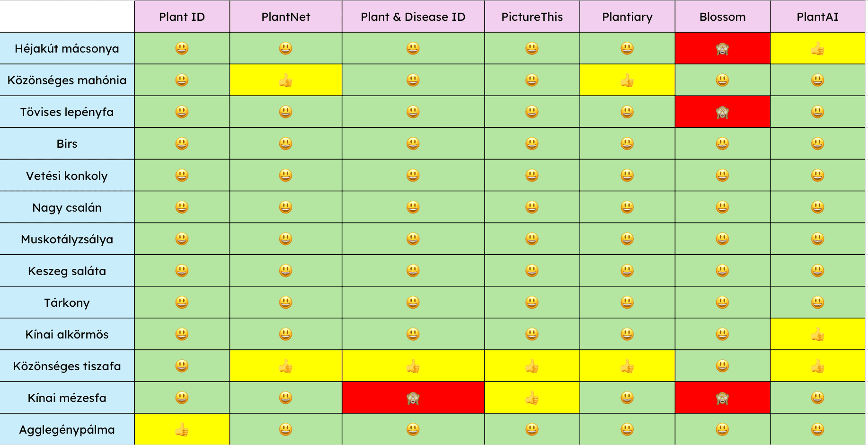868x445 pixels.
Task: Click thumbs-up in Közönséges mahónia Plantiary cell
Action: (627, 80)
